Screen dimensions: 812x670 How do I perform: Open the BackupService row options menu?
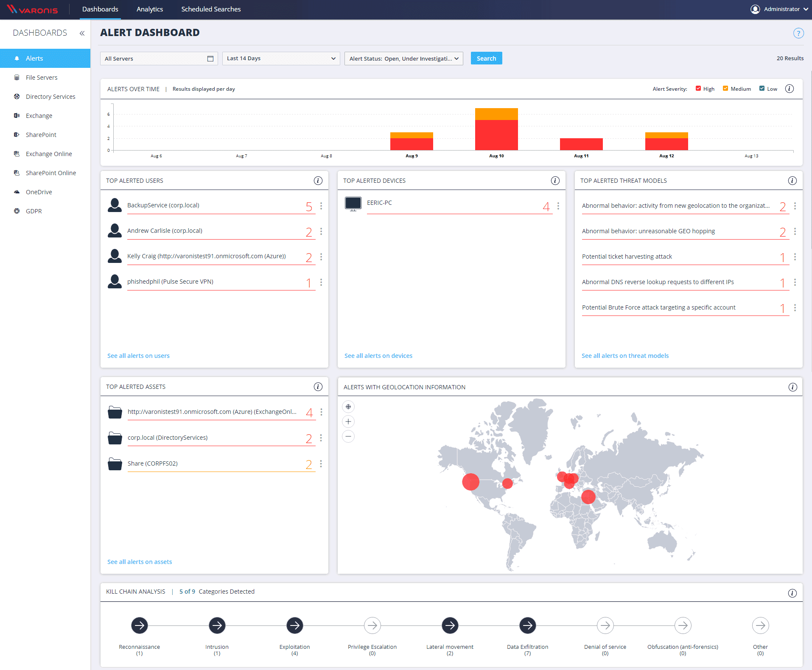pyautogui.click(x=321, y=206)
